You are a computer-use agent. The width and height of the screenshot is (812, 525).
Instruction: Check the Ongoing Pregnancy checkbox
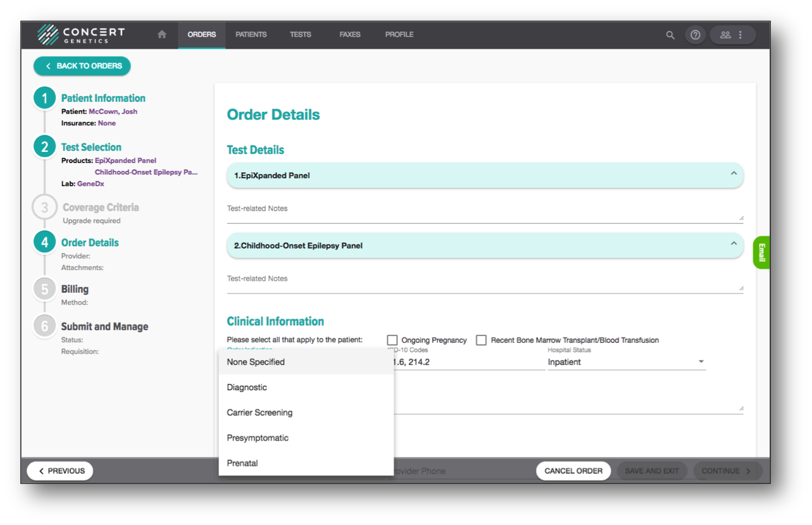pyautogui.click(x=392, y=340)
